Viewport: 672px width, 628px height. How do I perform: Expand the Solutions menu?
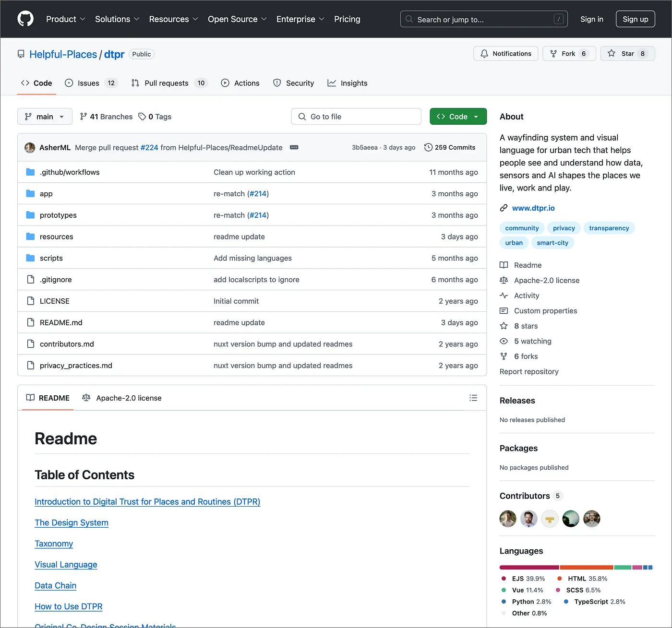(117, 19)
